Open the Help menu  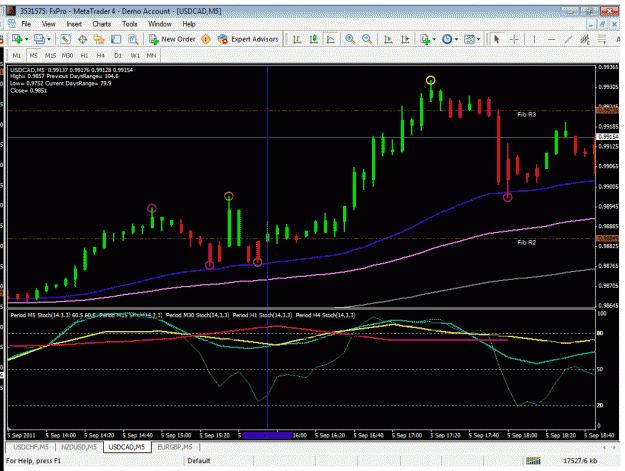(x=189, y=24)
